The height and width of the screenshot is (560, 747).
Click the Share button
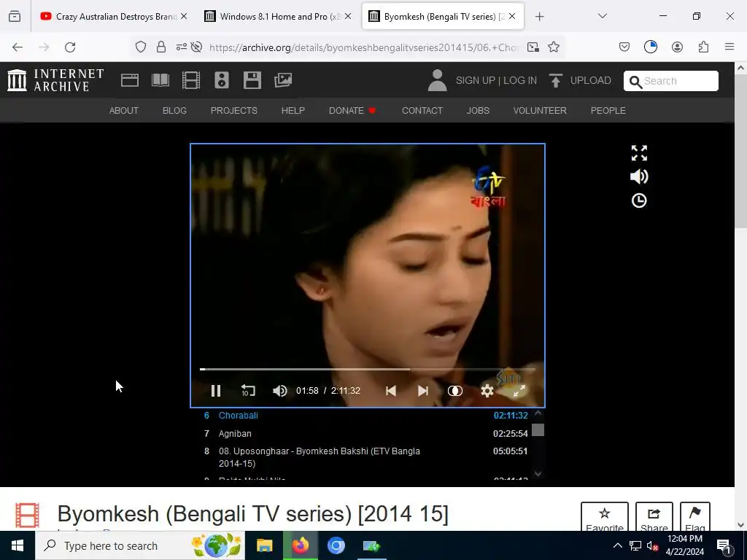(654, 517)
